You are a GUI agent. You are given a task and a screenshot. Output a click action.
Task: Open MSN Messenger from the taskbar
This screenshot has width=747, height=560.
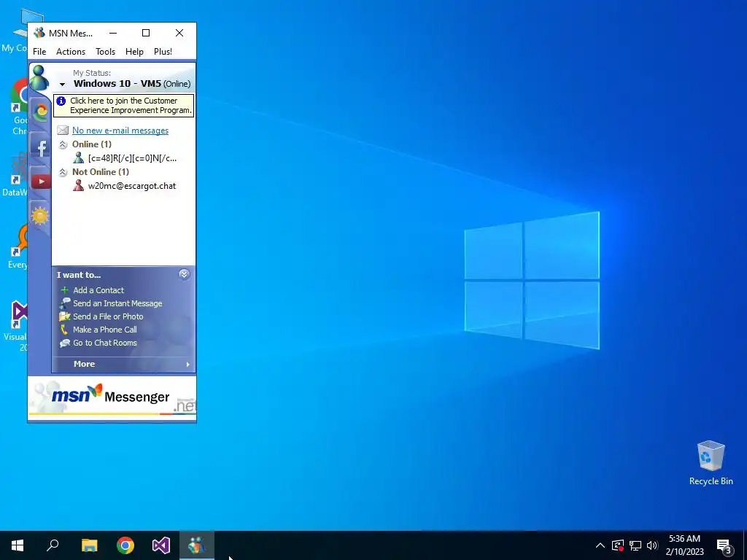coord(197,545)
